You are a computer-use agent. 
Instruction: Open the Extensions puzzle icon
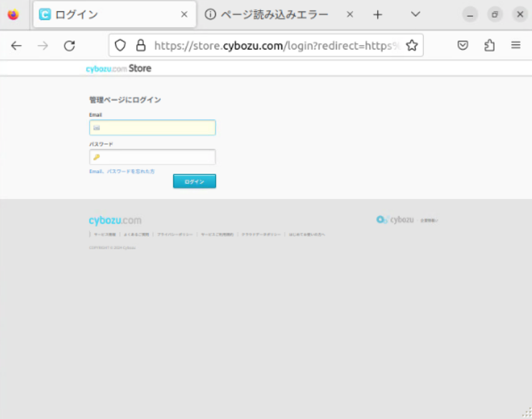click(x=489, y=45)
